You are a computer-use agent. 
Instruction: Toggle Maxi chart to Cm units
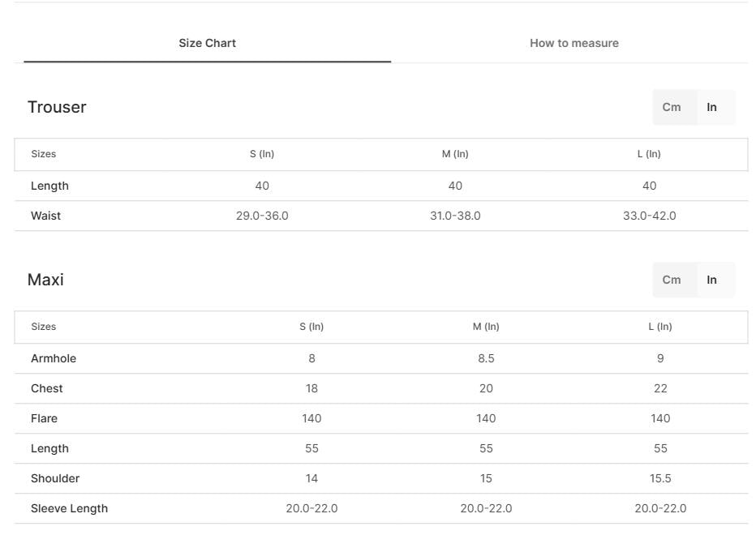tap(672, 280)
